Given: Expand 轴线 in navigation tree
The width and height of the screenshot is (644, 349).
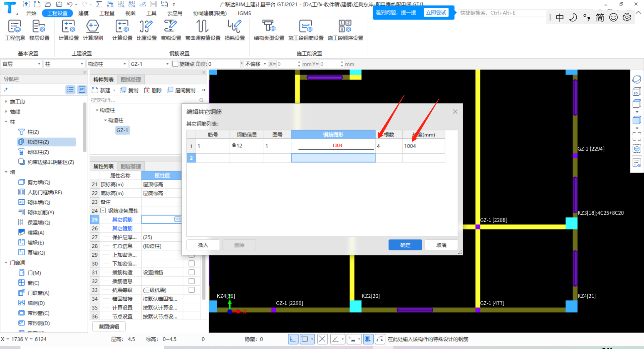Looking at the screenshot, I should (6, 111).
